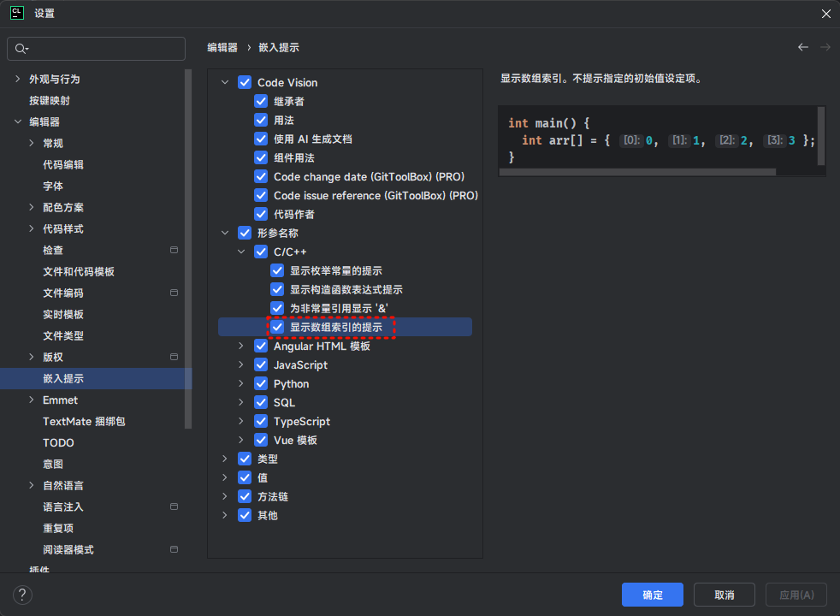Open the 实时模板 settings page

tap(63, 314)
